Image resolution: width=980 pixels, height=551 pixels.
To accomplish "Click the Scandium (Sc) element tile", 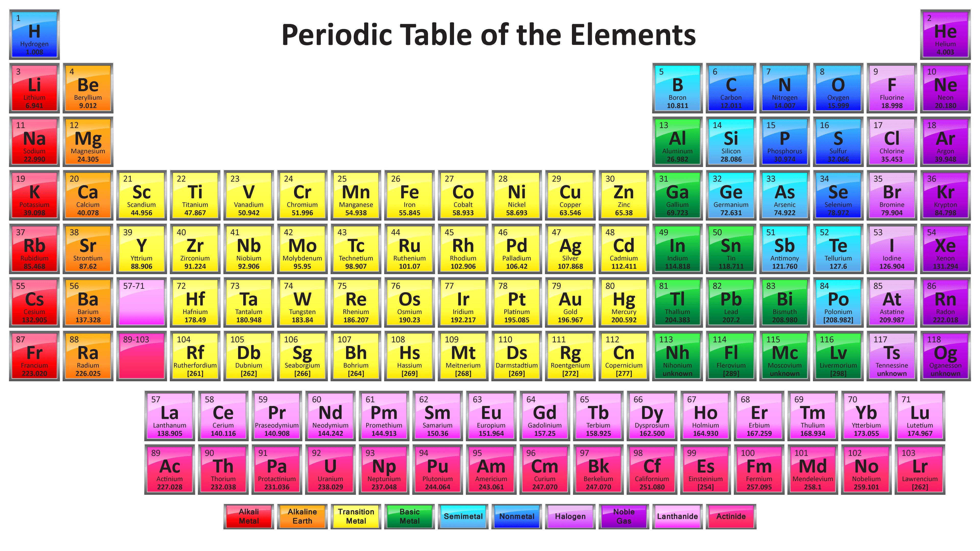I will [142, 195].
